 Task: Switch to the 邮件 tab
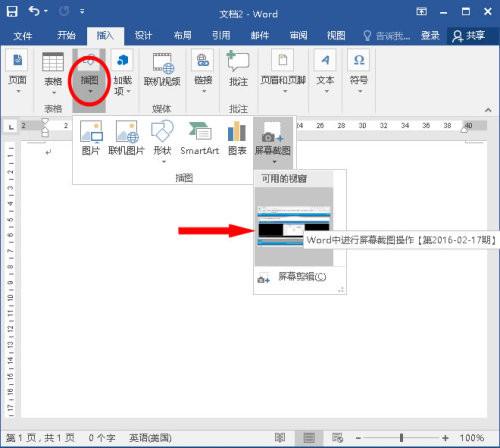[x=260, y=35]
